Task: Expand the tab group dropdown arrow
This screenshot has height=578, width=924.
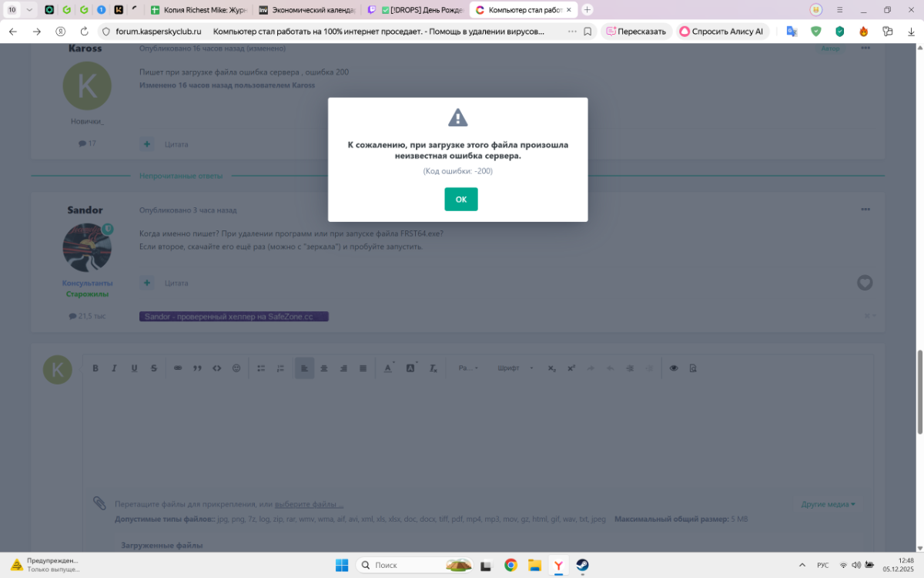Action: pyautogui.click(x=29, y=10)
